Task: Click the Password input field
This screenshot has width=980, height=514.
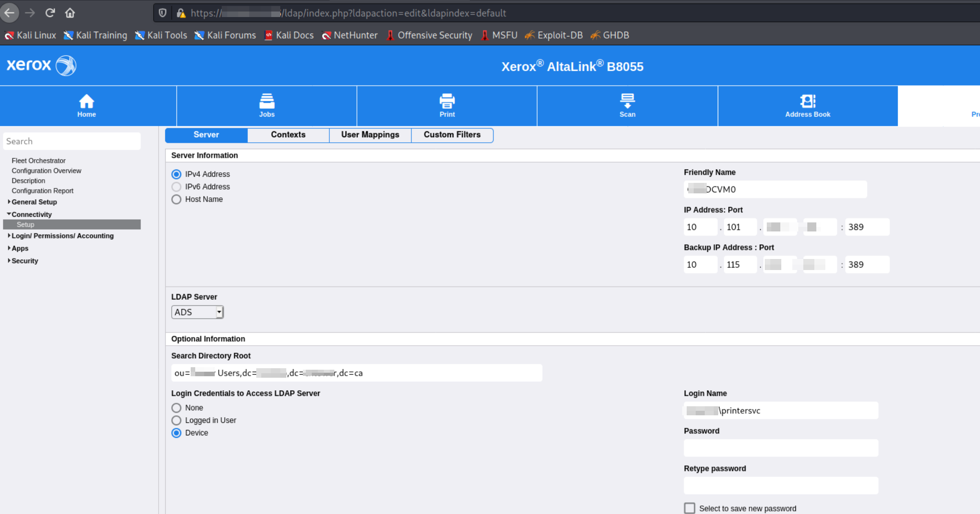Action: pyautogui.click(x=781, y=448)
